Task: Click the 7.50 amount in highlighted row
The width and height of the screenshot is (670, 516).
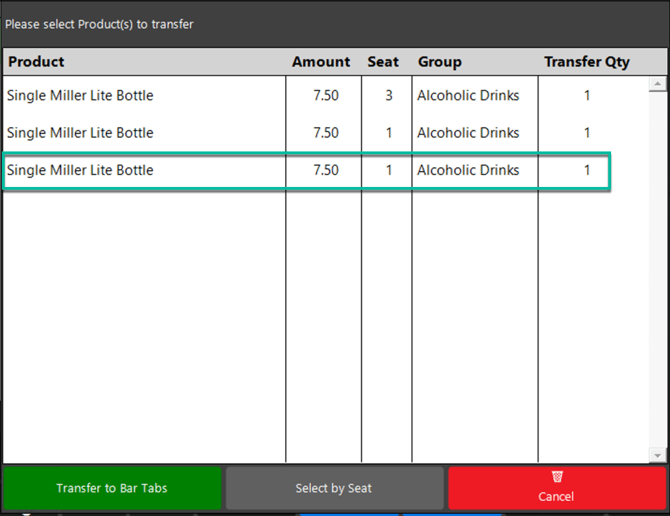Action: [x=326, y=170]
